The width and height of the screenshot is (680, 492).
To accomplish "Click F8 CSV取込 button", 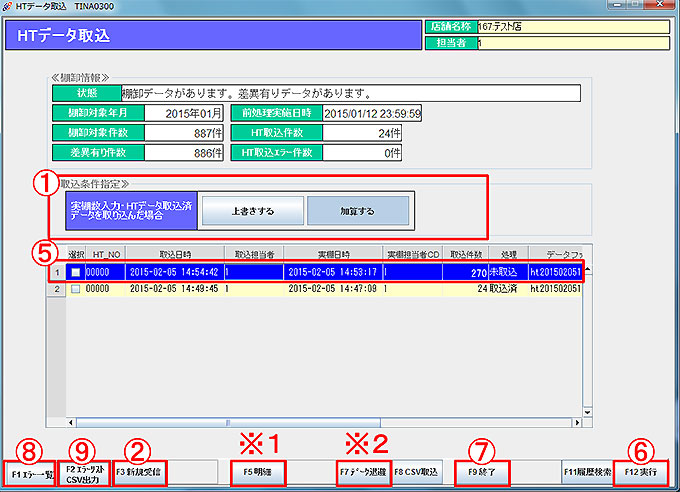I will 416,470.
